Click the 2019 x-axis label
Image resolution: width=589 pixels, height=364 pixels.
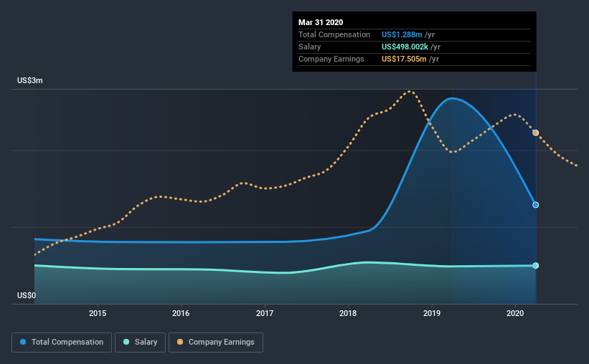(x=432, y=313)
